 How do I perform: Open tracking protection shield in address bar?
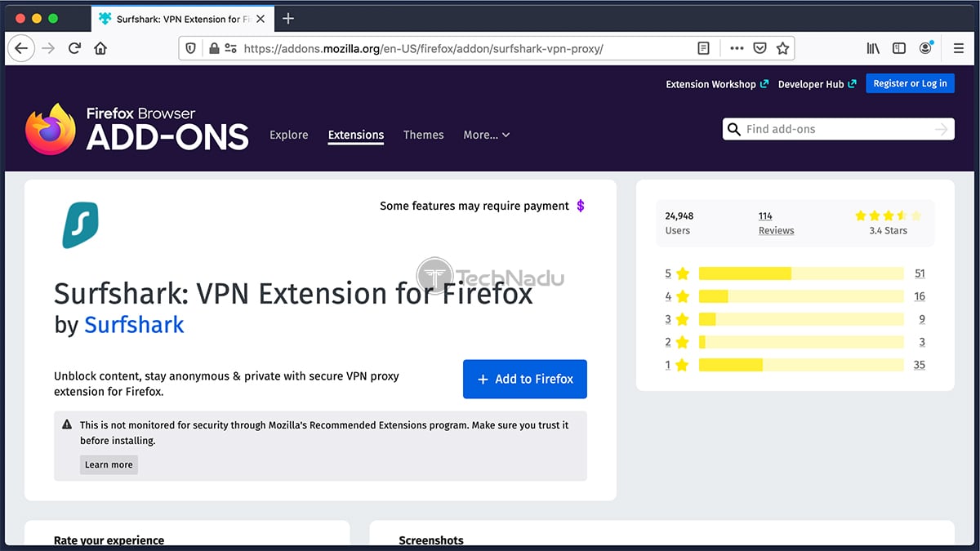191,48
